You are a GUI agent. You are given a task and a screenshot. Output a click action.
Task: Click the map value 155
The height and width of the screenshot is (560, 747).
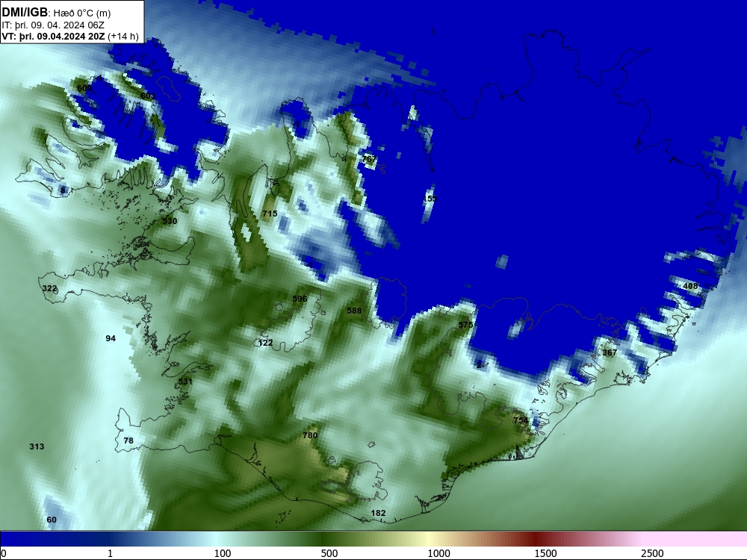[x=430, y=199]
